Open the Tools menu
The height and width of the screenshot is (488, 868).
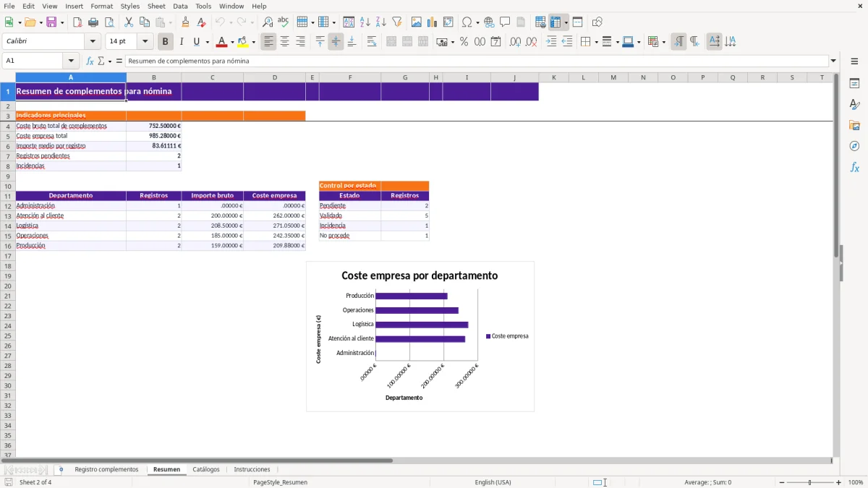(x=203, y=6)
